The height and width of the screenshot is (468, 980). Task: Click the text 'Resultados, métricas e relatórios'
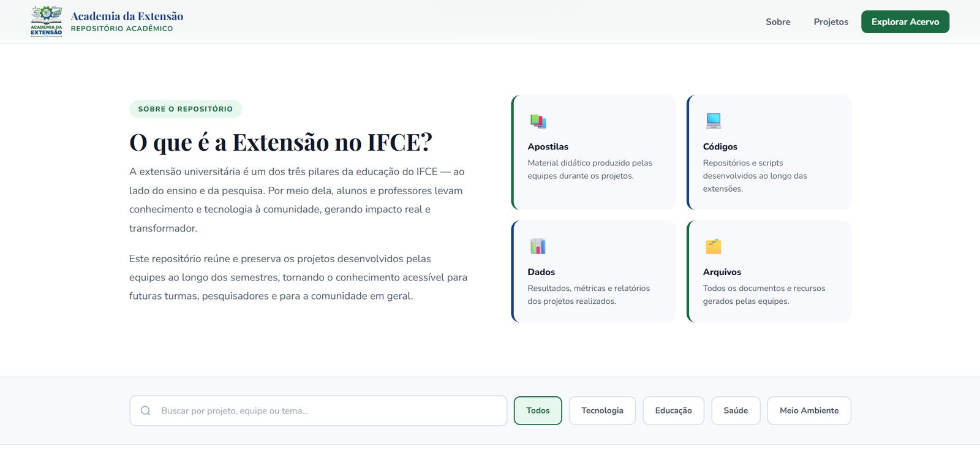tap(589, 288)
